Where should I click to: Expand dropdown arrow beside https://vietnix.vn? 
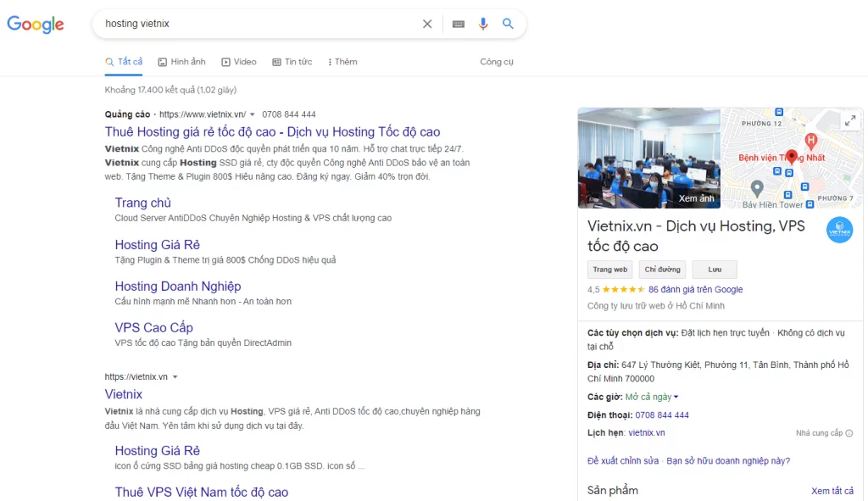tap(175, 377)
